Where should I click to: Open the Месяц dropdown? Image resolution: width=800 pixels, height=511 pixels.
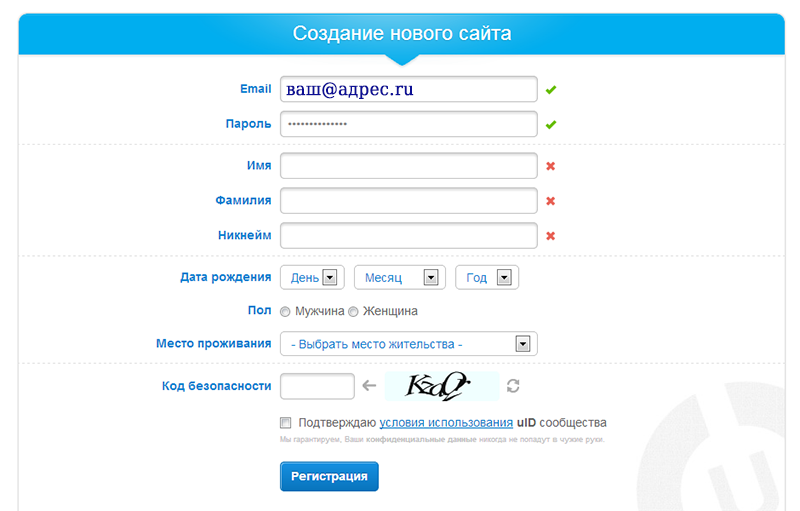point(400,277)
